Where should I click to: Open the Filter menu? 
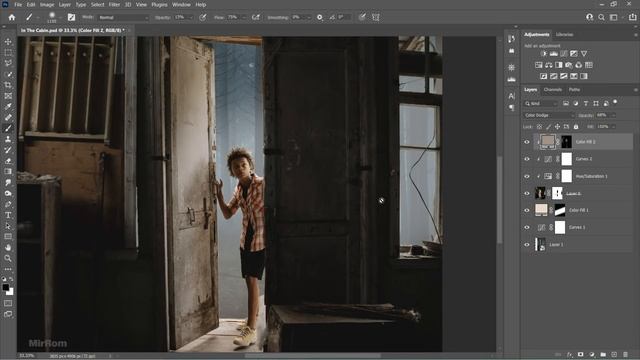[x=114, y=4]
